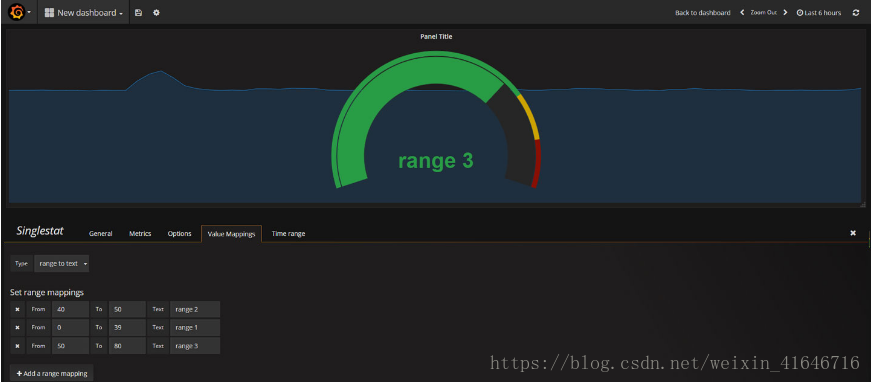Click the refresh dashboard icon

pyautogui.click(x=855, y=12)
